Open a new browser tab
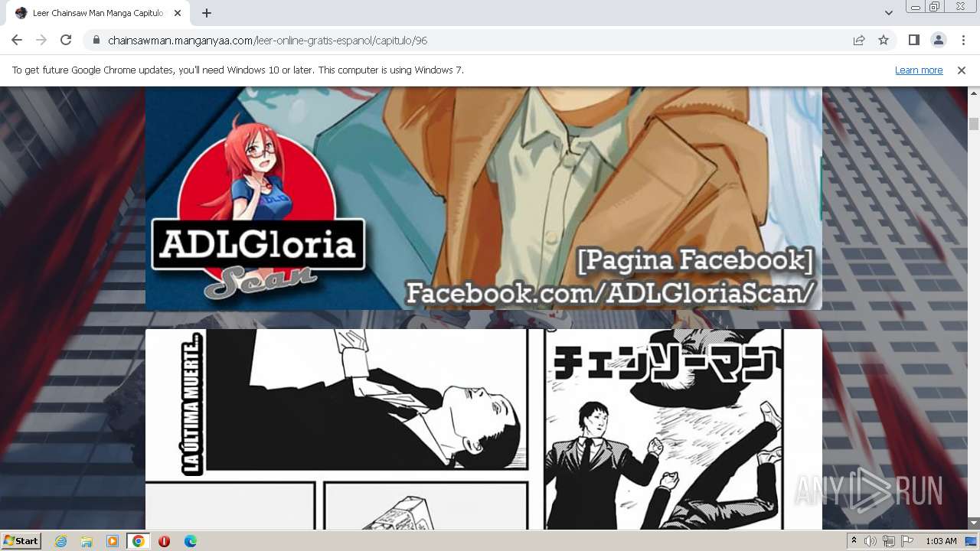This screenshot has width=980, height=551. [207, 13]
